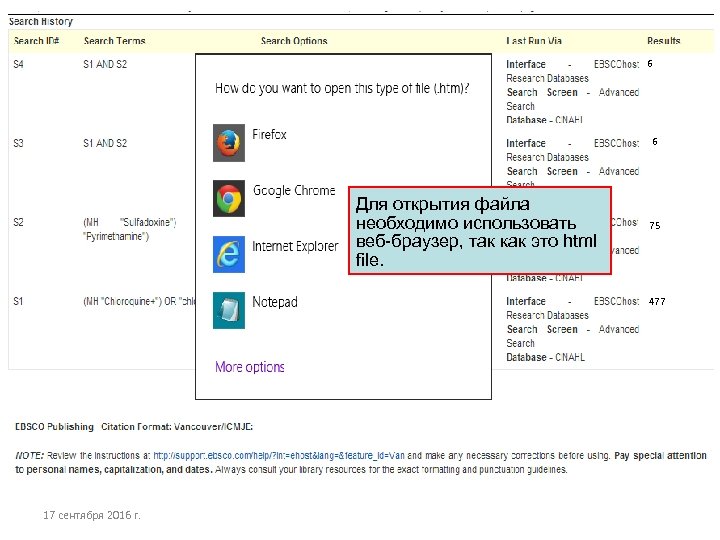Screen dimensions: 720x540
Task: Click EBSCO Publishing Citation Format text
Action: click(x=134, y=427)
